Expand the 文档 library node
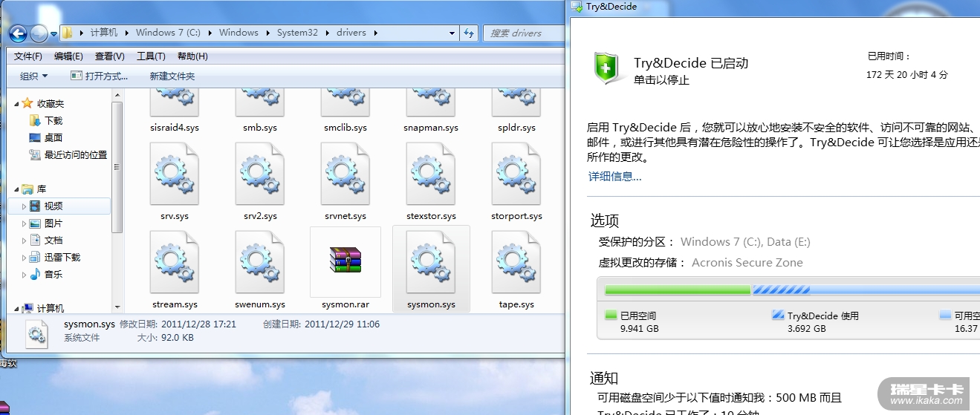Viewport: 980px width, 415px height. 24,241
